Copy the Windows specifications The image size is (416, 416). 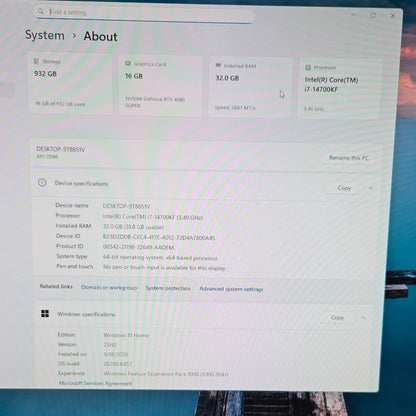(x=337, y=318)
